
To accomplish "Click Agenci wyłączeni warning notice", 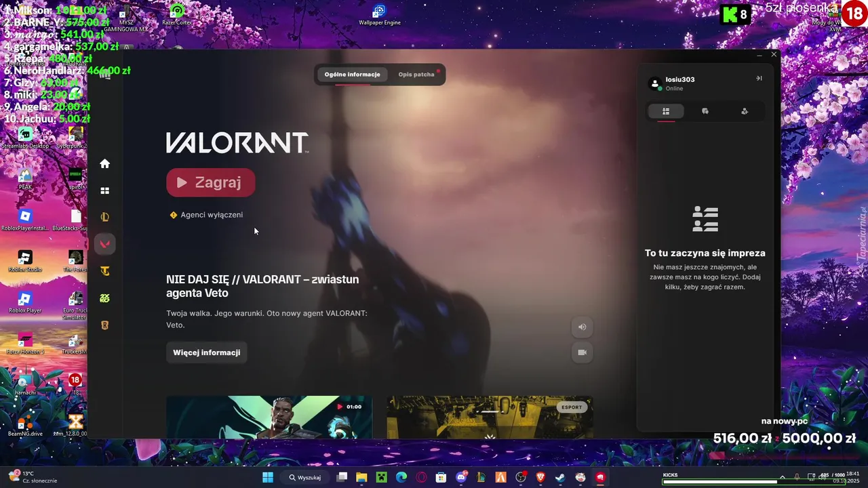I will point(206,215).
